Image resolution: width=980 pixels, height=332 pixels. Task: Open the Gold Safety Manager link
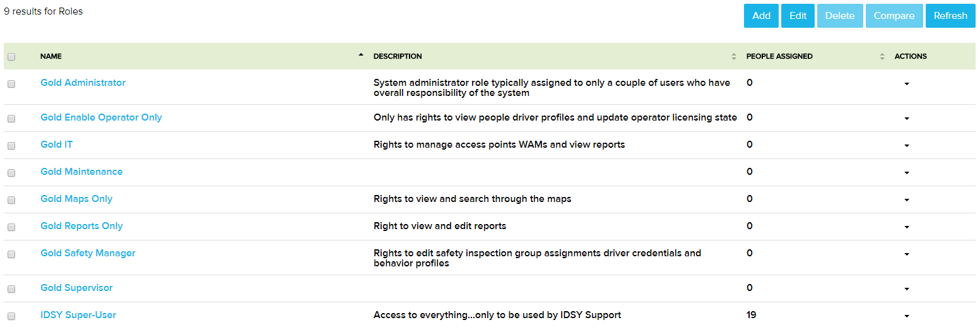[x=88, y=253]
